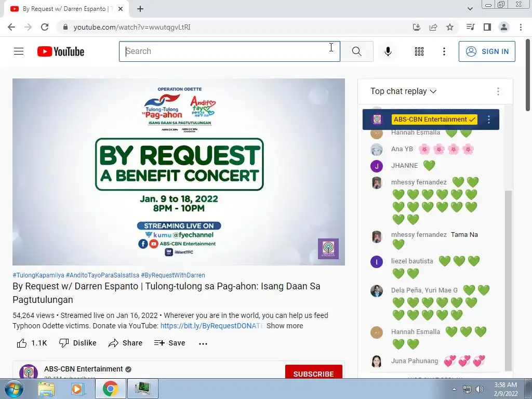Viewport: 532px width, 399px height.
Task: Click Juna Pahunang avatar in chat
Action: [377, 362]
